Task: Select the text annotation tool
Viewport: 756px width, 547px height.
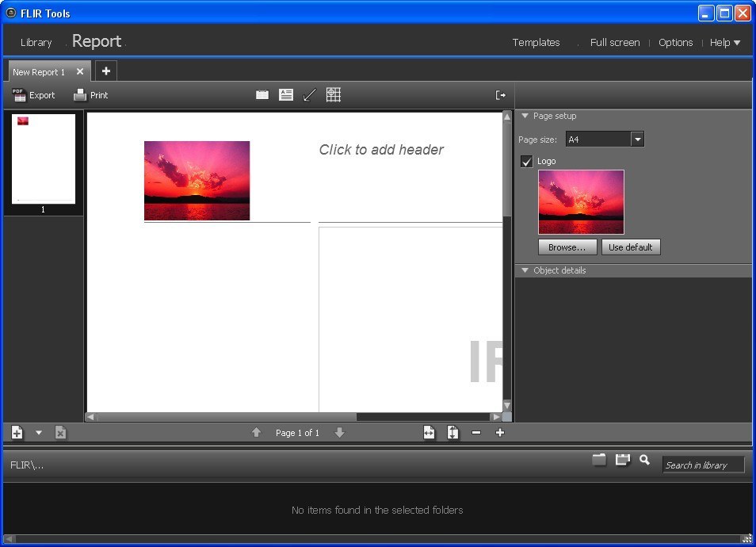Action: [286, 94]
